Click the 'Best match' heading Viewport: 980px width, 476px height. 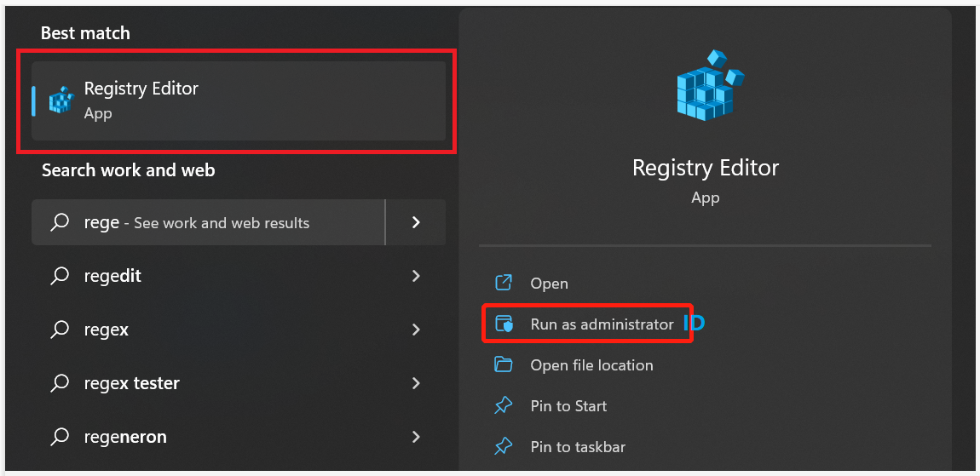point(85,33)
